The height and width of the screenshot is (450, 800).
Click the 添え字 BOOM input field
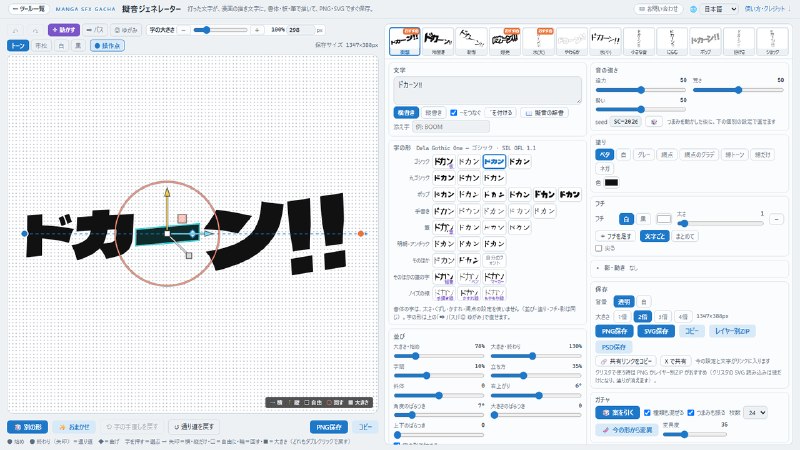point(451,127)
